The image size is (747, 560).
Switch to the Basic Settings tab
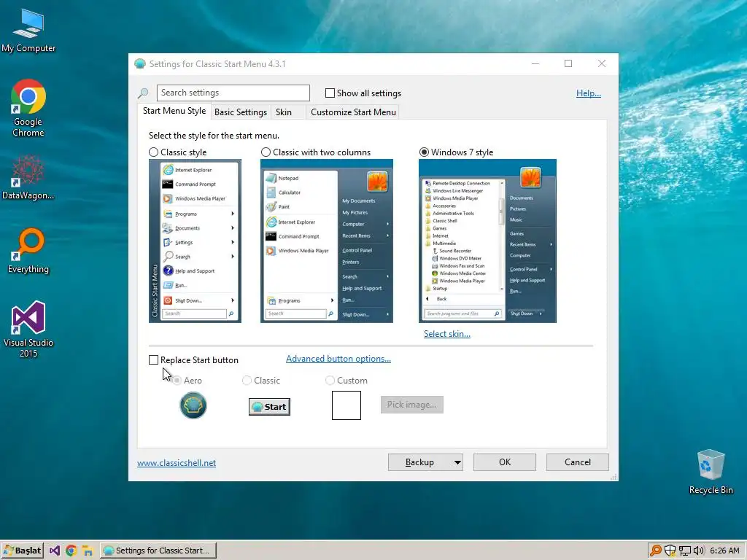pyautogui.click(x=241, y=112)
